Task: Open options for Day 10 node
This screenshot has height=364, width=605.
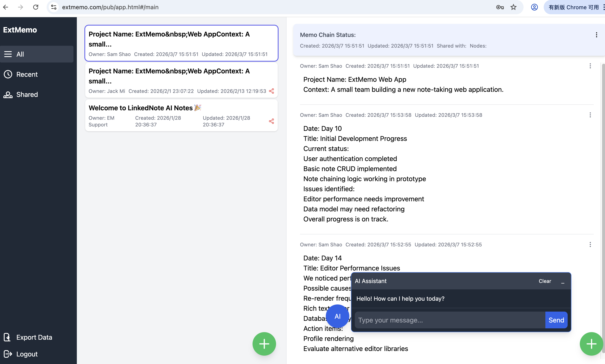Action: 590,115
